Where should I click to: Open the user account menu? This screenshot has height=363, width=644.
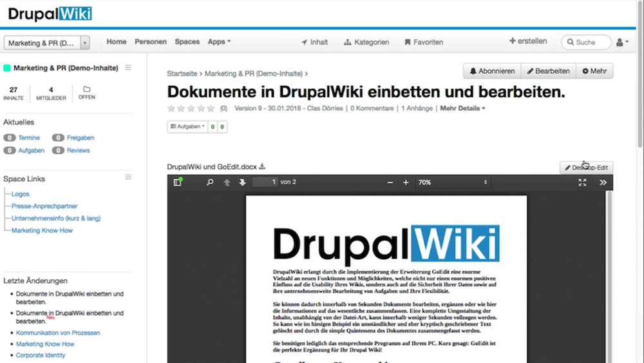click(622, 42)
